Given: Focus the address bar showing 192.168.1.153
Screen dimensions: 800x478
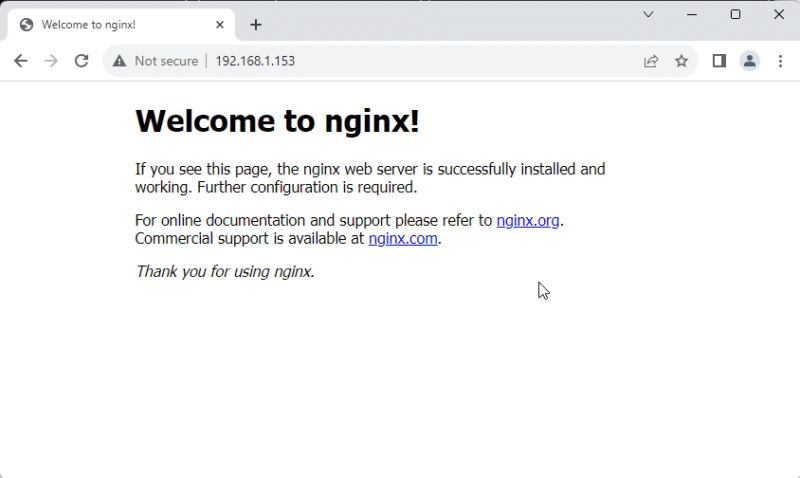Looking at the screenshot, I should tap(400, 61).
